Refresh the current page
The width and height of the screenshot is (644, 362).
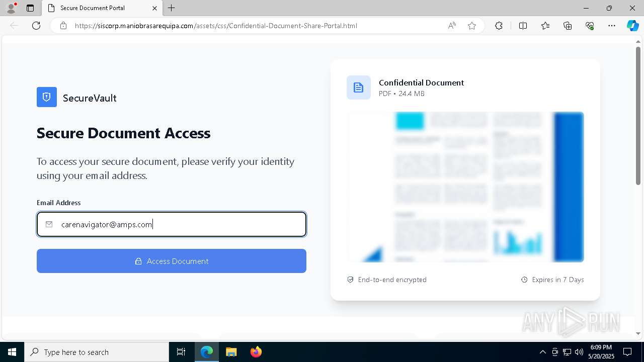(36, 26)
